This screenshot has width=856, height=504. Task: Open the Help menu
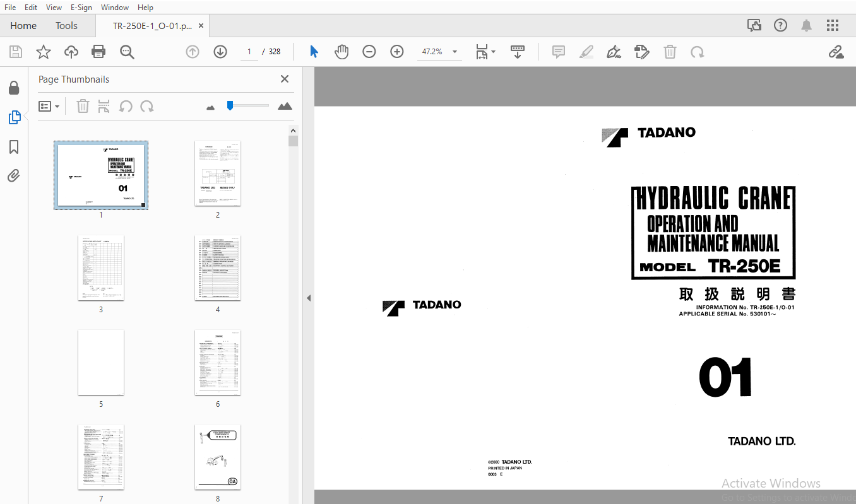(145, 7)
